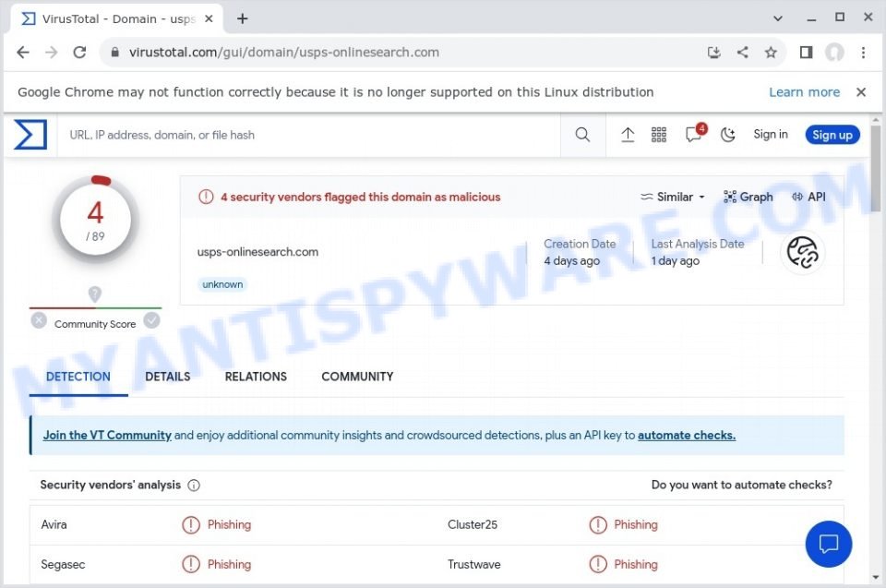Click the Security vendors' analysis info icon
The image size is (886, 588).
(194, 486)
